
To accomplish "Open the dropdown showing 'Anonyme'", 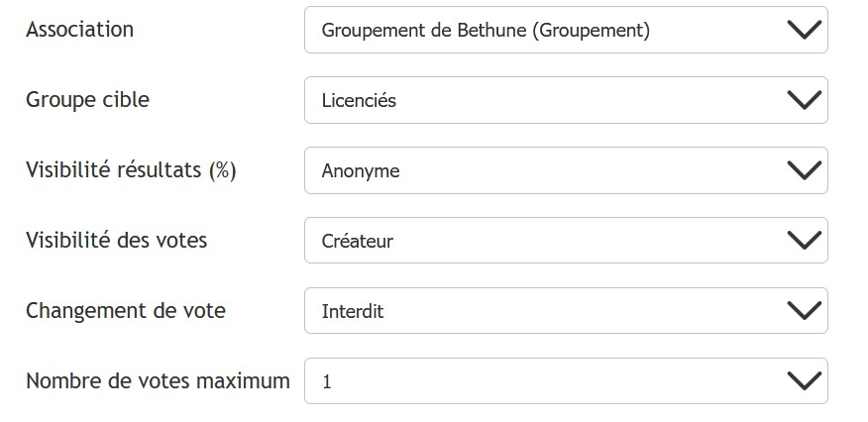I will (x=361, y=171).
